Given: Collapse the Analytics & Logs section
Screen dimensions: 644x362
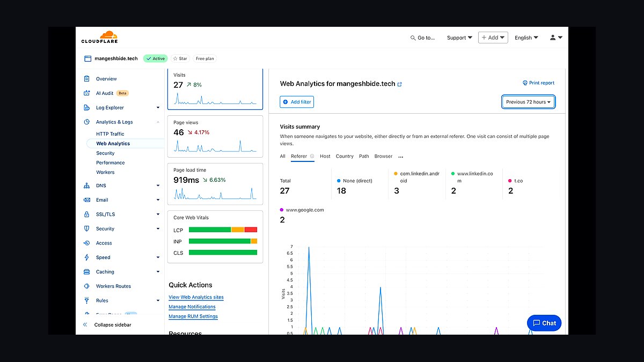Looking at the screenshot, I should coord(158,122).
